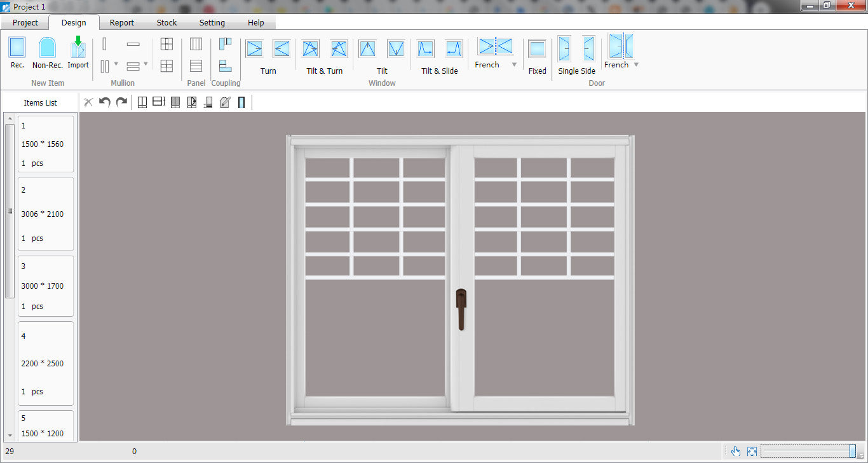Image resolution: width=868 pixels, height=463 pixels.
Task: Click the door frame toolbar icon
Action: (241, 102)
